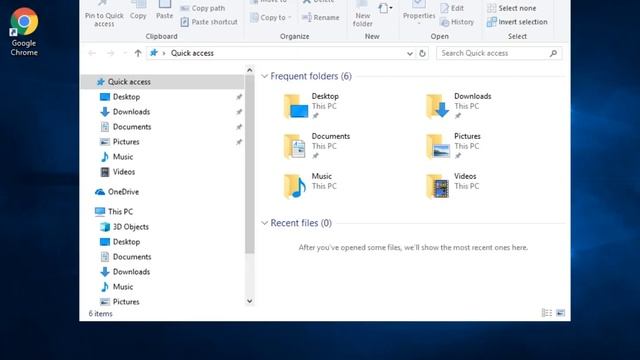Open Properties from the ribbon
Viewport: 640px width, 360px height.
pos(419,13)
